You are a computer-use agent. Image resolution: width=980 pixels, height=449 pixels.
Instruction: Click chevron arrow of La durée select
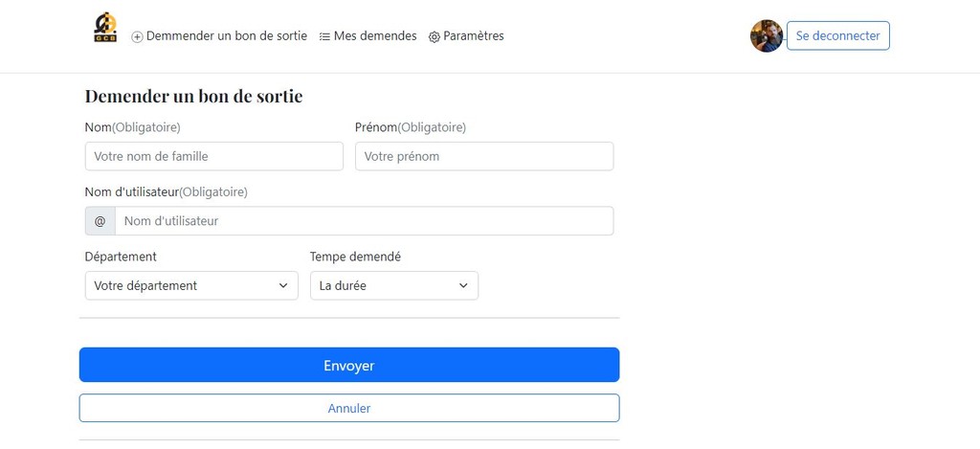pyautogui.click(x=463, y=285)
